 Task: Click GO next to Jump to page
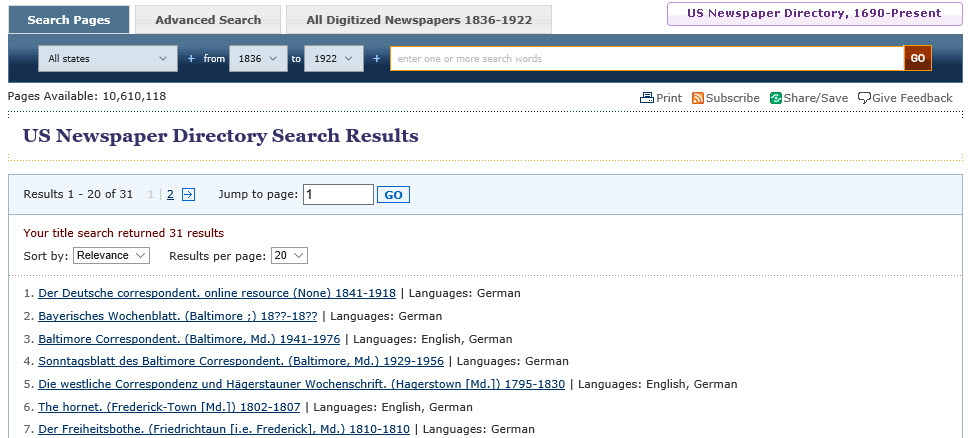(x=393, y=195)
